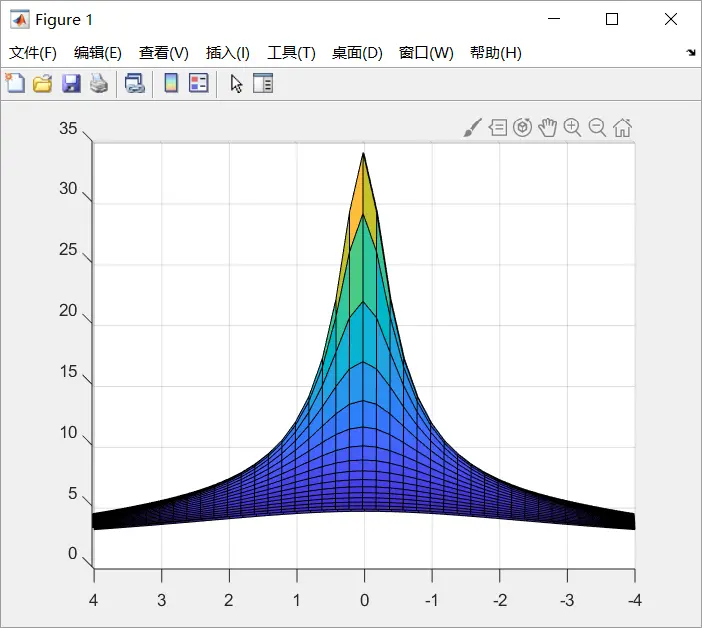Image resolution: width=702 pixels, height=628 pixels.
Task: Enable the Brush data tool above the axes
Action: 472,128
